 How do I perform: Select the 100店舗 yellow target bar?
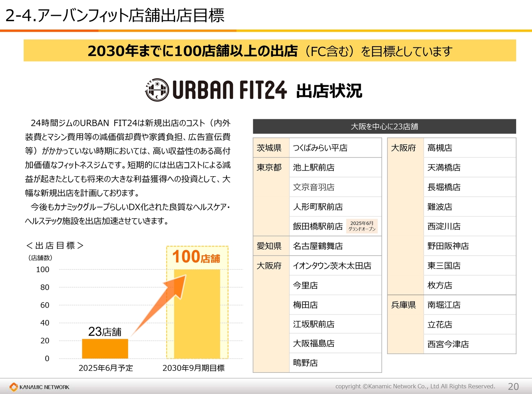pos(197,314)
